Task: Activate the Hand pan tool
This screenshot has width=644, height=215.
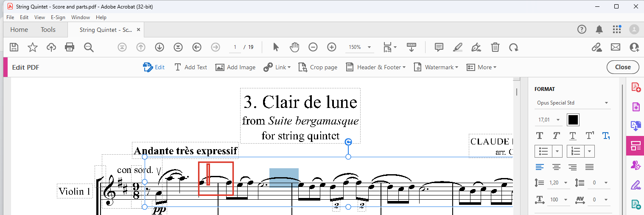Action: (294, 47)
